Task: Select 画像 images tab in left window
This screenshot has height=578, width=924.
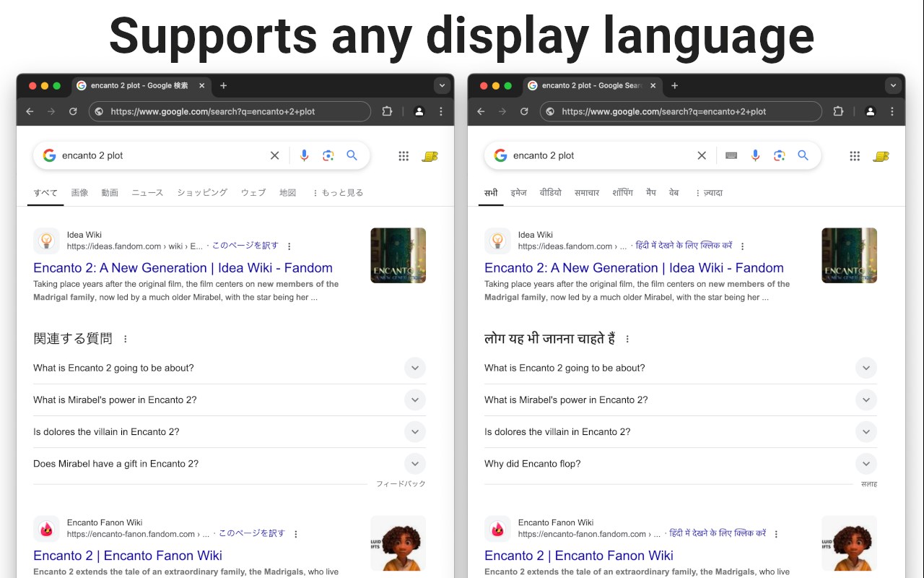Action: click(x=79, y=193)
